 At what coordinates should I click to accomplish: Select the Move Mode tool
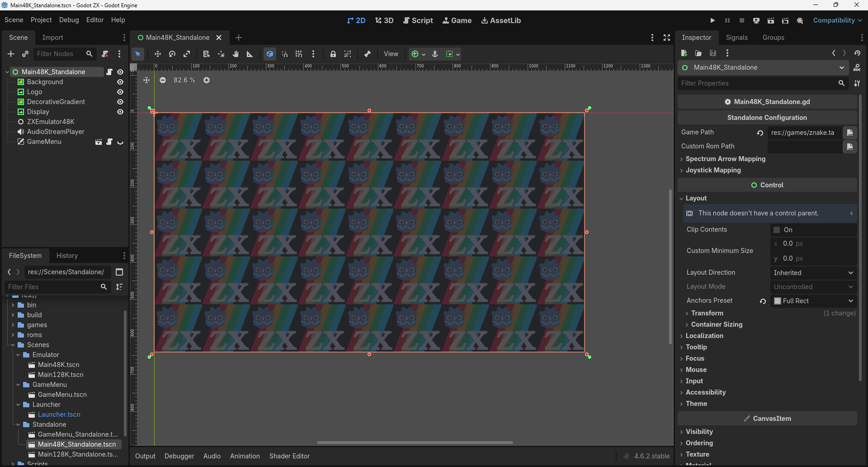157,54
